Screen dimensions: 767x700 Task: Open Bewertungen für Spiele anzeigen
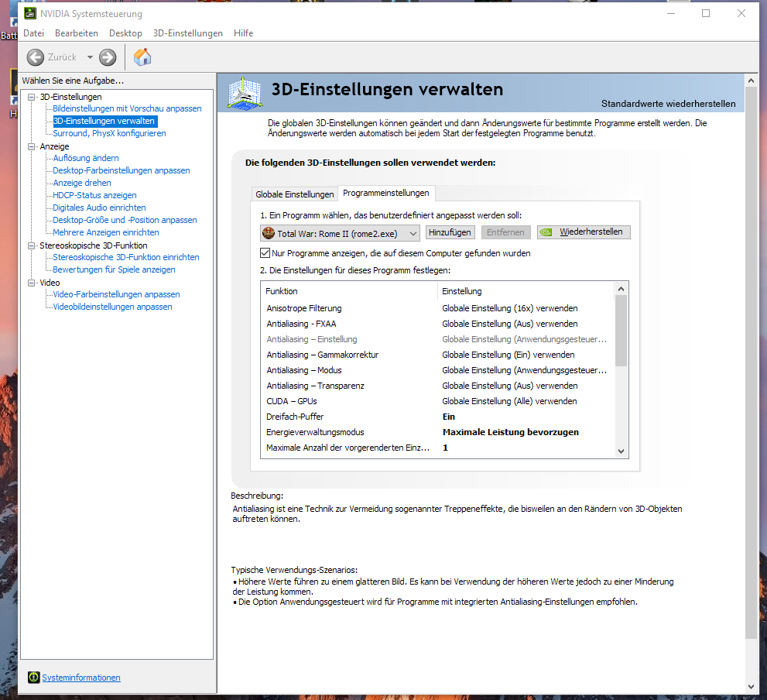[x=114, y=269]
